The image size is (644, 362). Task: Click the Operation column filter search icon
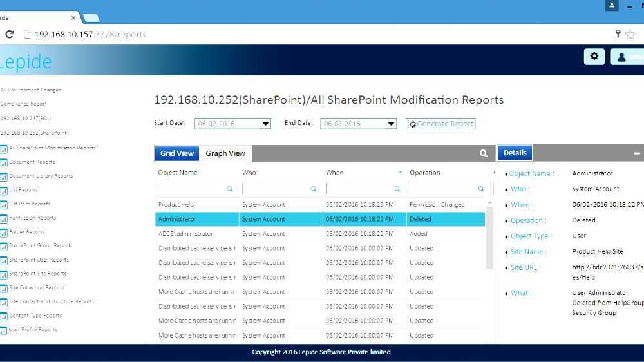(481, 189)
